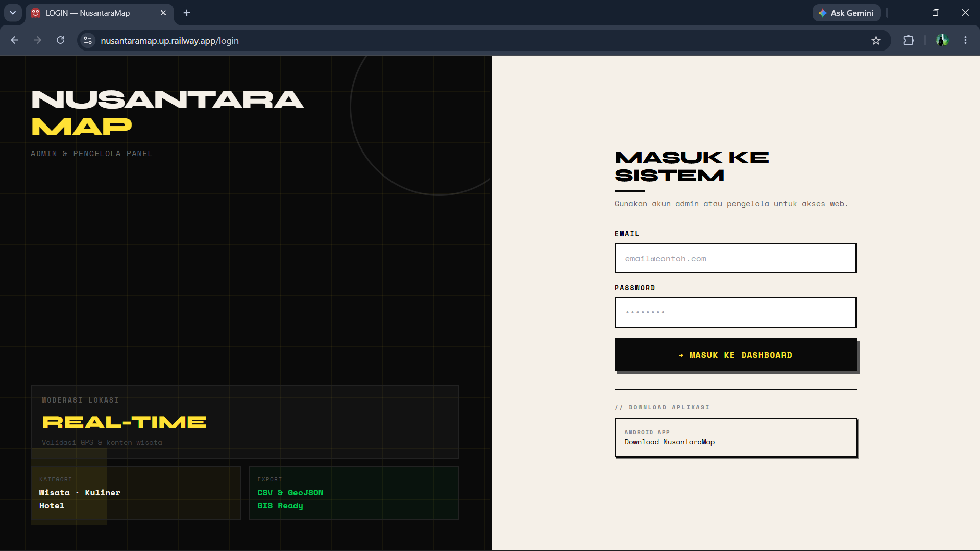Close the LOGIN — NusantaraMap tab
The width and height of the screenshot is (980, 551).
(x=163, y=13)
